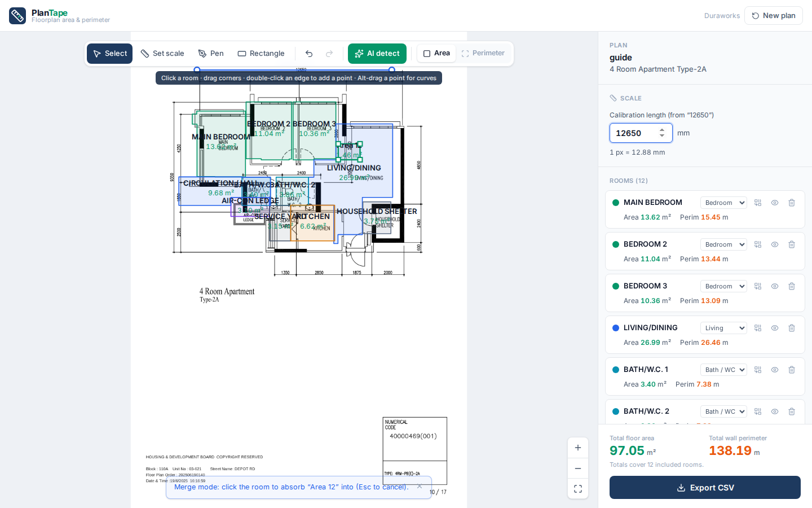Redo the last undone action

329,54
